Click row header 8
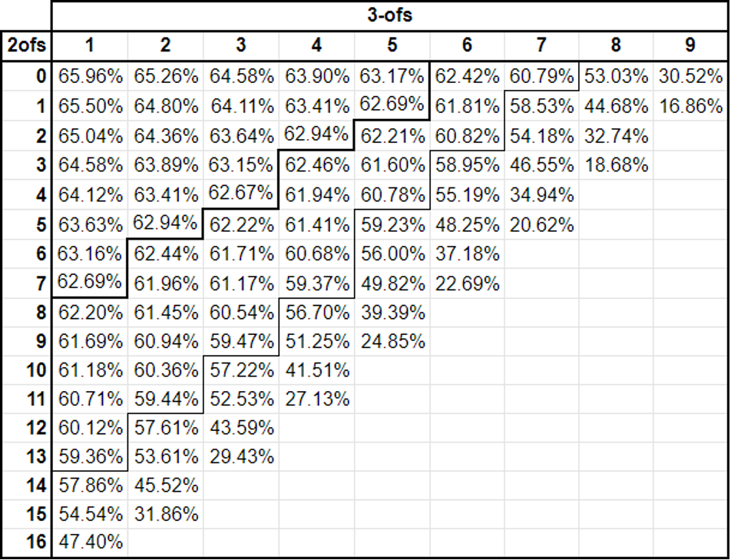This screenshot has width=731, height=560. [x=25, y=313]
